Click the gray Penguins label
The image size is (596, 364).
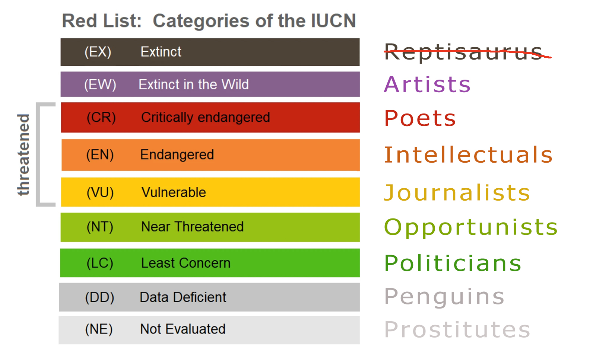tap(444, 297)
